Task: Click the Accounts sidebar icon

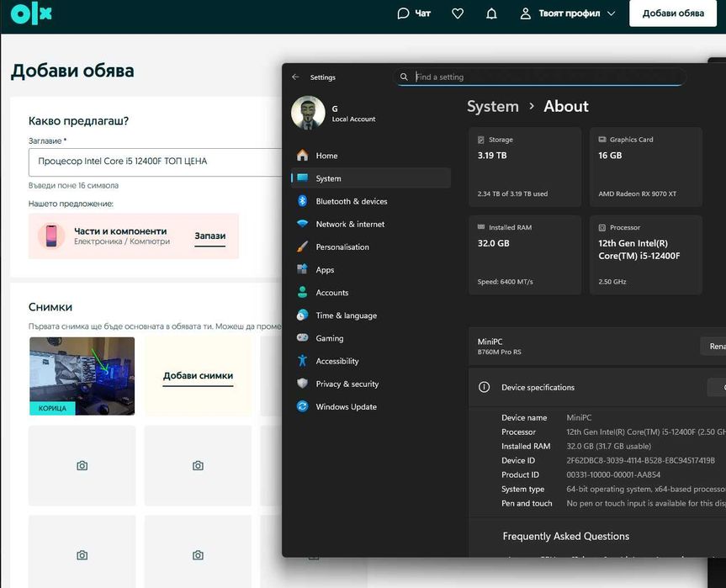Action: 302,292
